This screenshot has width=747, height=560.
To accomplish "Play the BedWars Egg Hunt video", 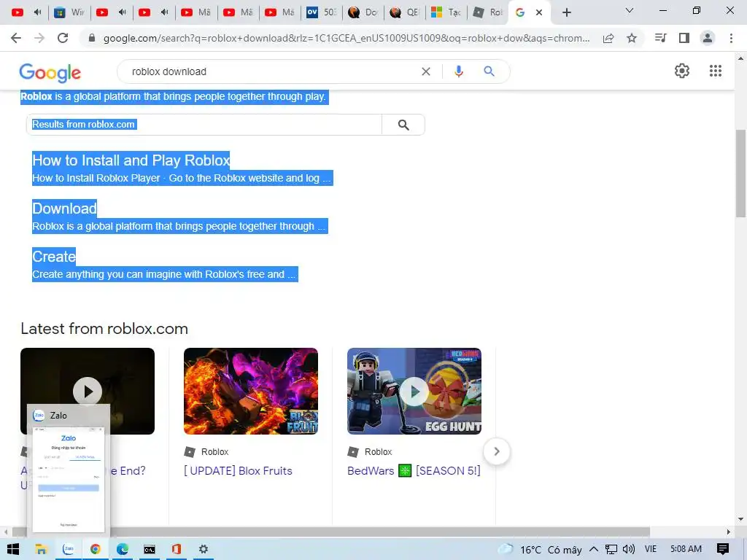I will click(414, 391).
